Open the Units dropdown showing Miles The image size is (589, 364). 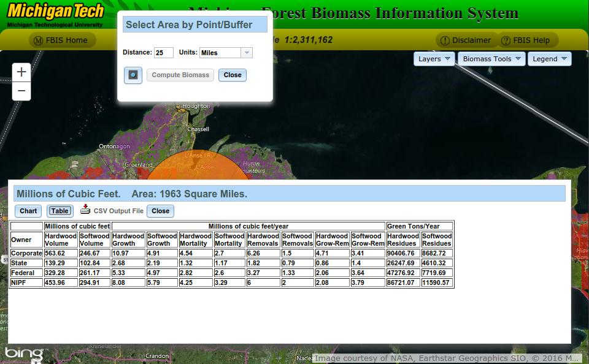(x=226, y=53)
